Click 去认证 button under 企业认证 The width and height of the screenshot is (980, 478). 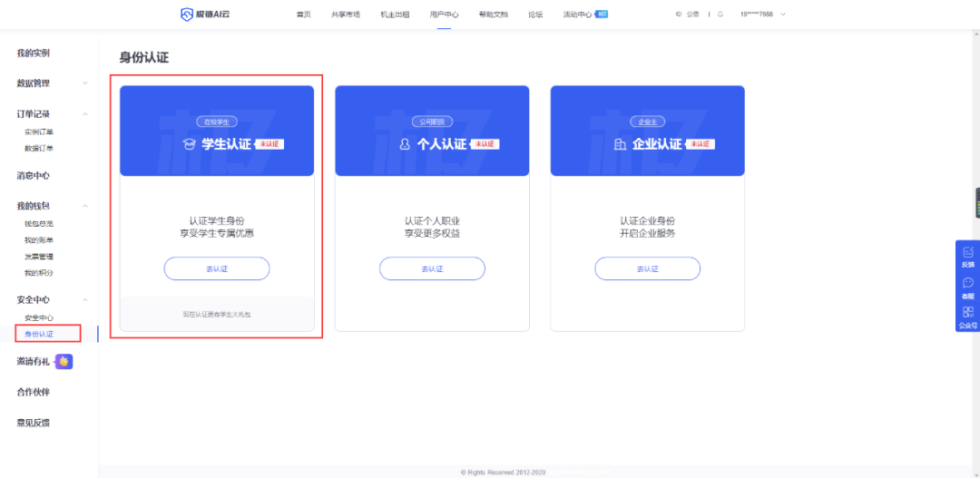[x=648, y=268]
